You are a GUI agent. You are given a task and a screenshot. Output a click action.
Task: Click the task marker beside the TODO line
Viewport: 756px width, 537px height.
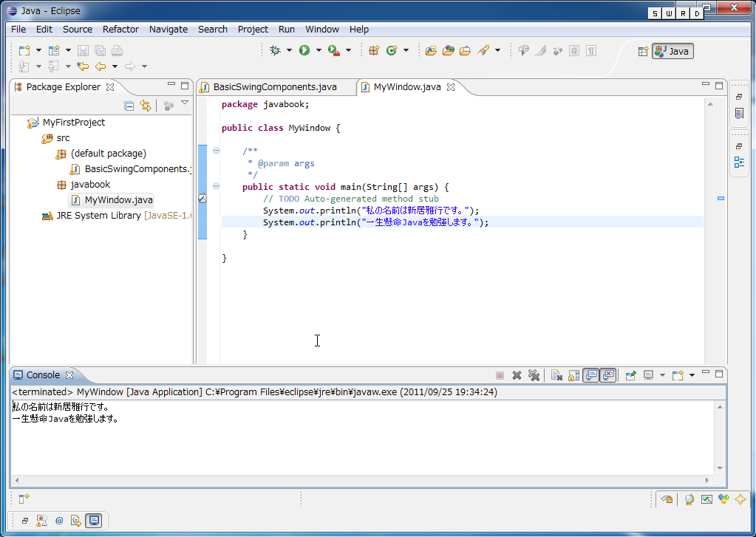point(202,199)
